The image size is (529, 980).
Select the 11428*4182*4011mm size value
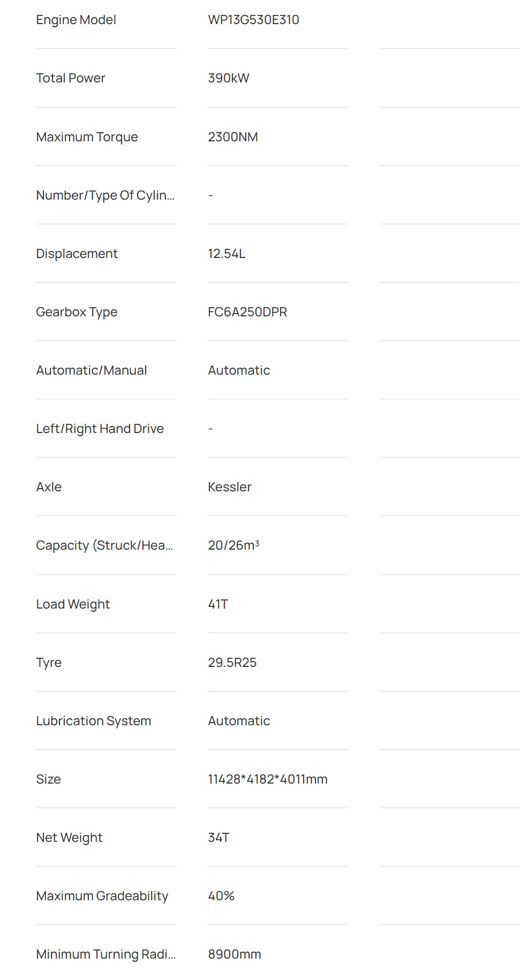[x=268, y=779]
